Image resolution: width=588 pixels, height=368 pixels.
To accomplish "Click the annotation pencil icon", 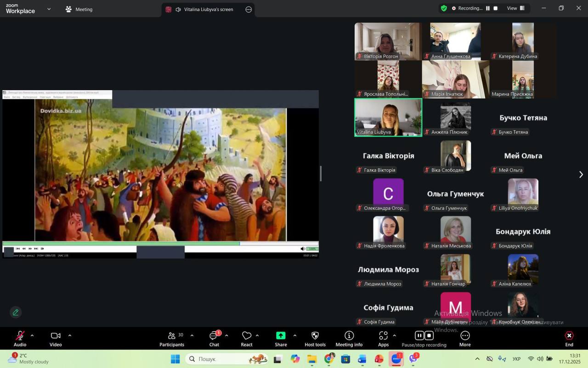I will pos(16,312).
